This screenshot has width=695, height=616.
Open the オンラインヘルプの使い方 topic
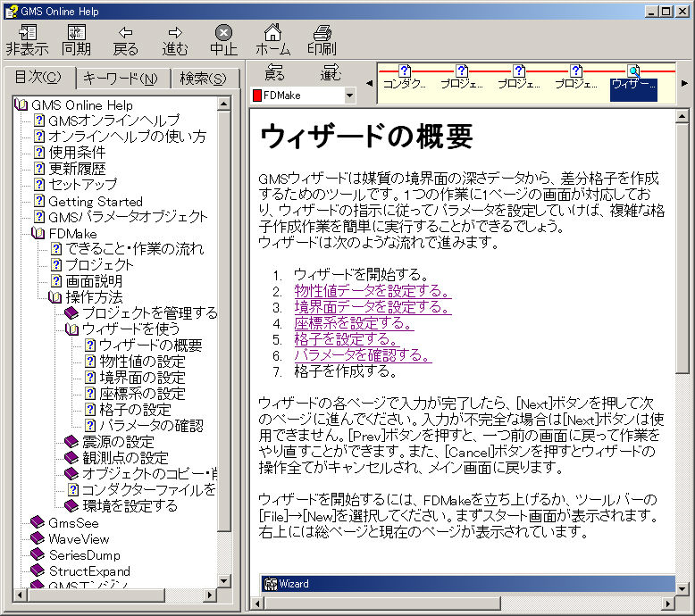(127, 137)
